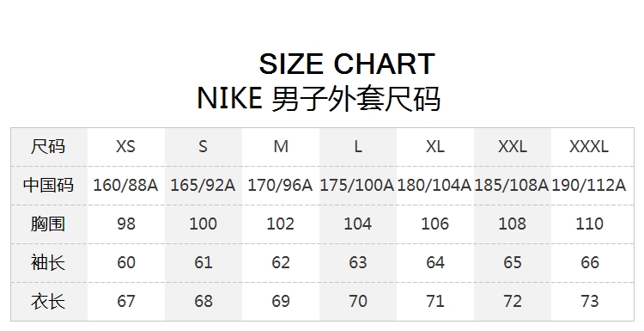
Task: Click the 胸围 row label
Action: coord(48,224)
